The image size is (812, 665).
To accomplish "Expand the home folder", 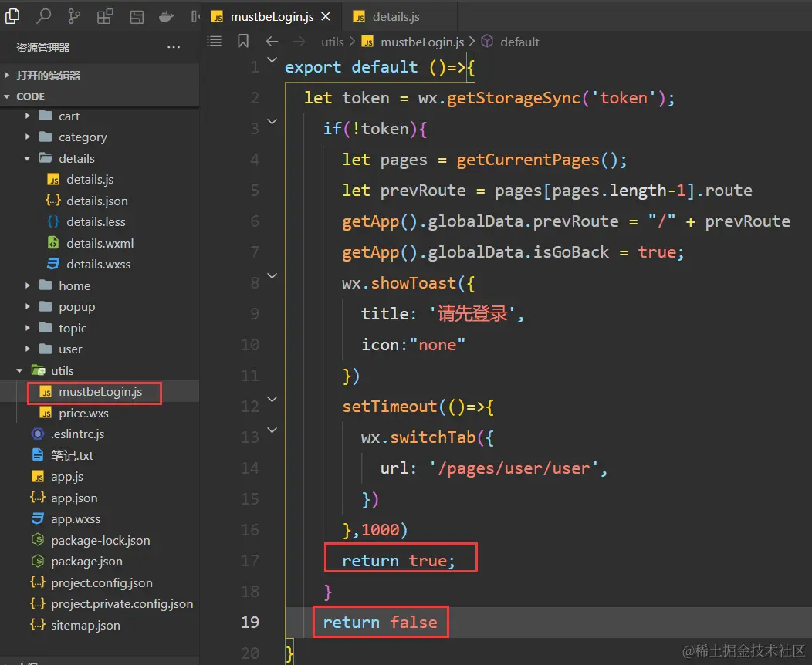I will 100,285.
